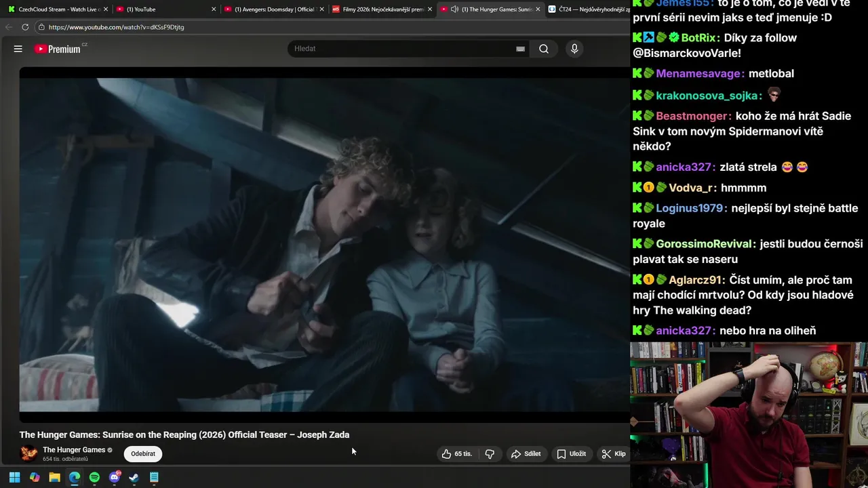Select the YouTube URL in address bar

(x=117, y=27)
